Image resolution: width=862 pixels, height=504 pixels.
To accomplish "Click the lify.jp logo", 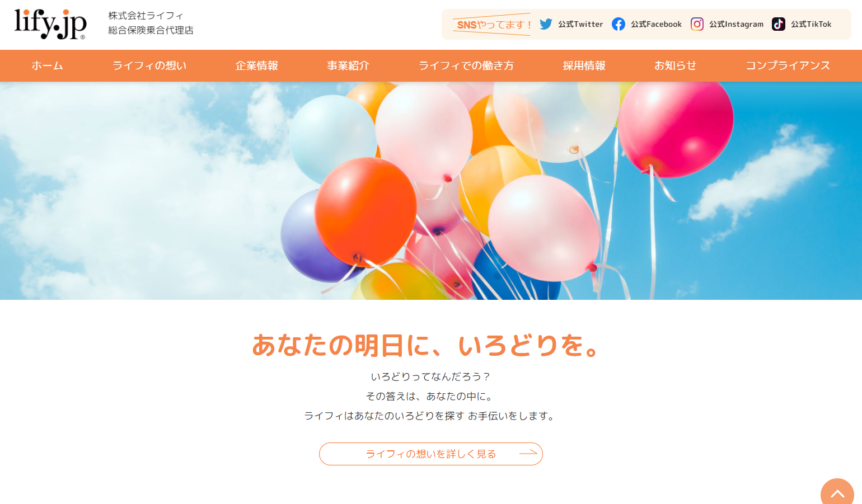I will point(50,24).
